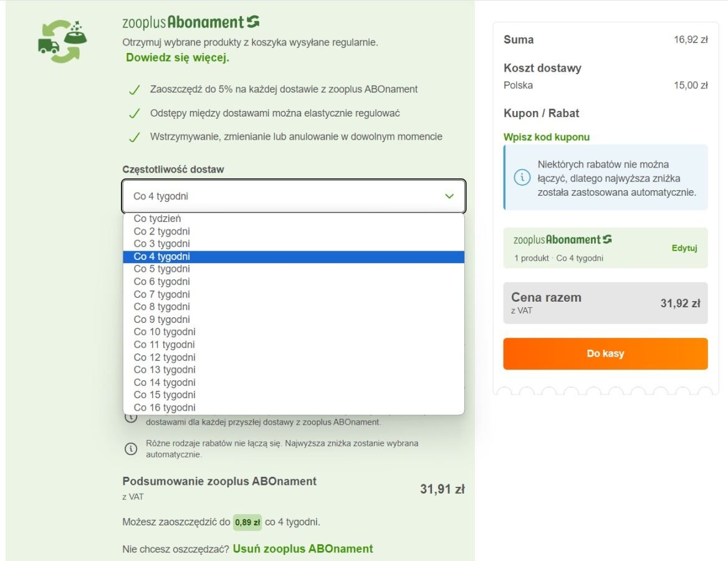Click the Abonament logo in order summary
Image resolution: width=728 pixels, height=561 pixels.
562,239
